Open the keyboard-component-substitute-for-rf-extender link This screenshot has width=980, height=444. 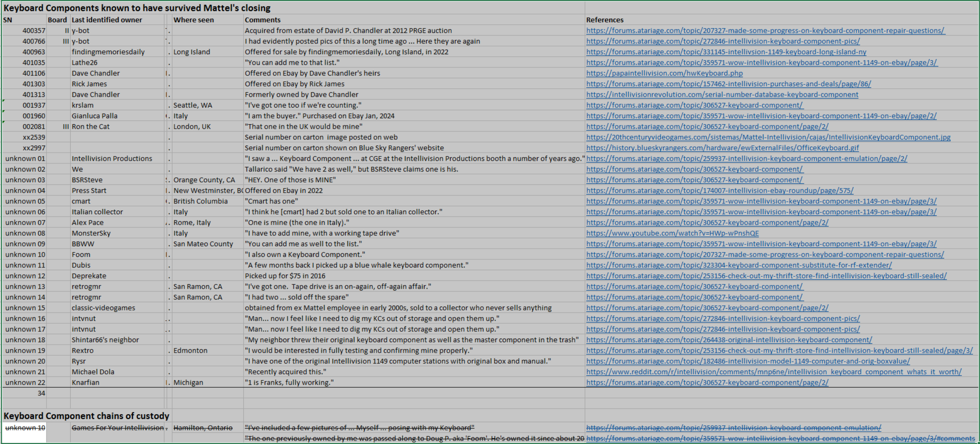[x=738, y=265]
